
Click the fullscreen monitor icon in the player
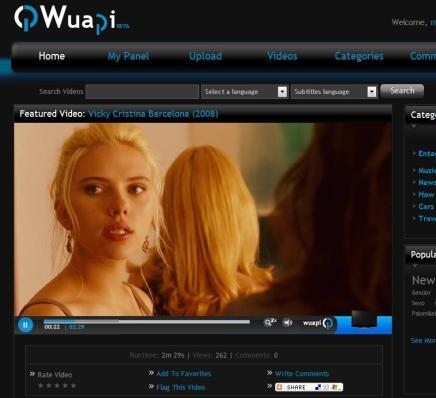pos(364,319)
